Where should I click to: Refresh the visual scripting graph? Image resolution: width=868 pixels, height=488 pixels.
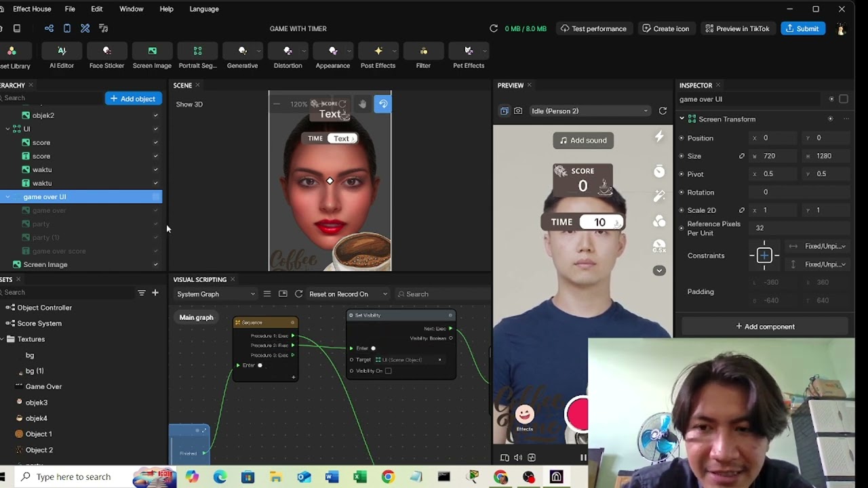298,294
